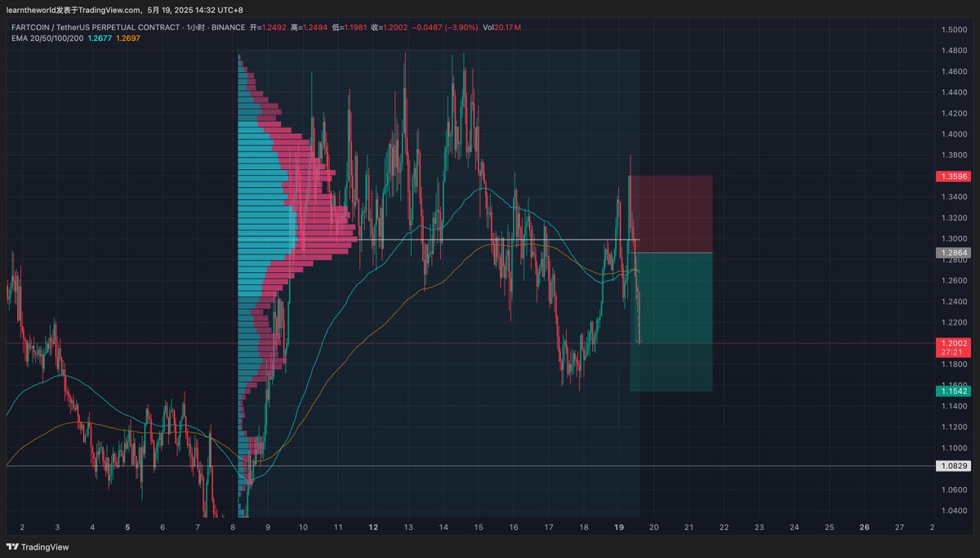This screenshot has height=558, width=980.
Task: Click bold date 12 on time axis
Action: click(373, 528)
